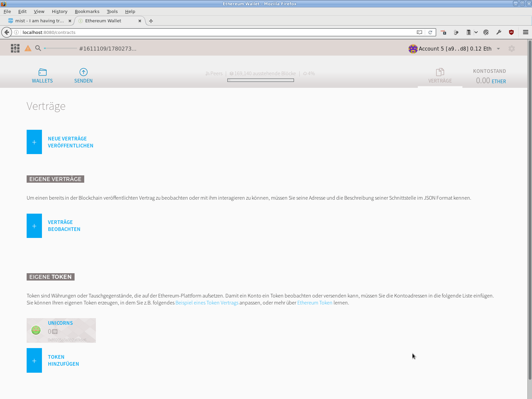Click the EIGENE VERTRÄGE heading

click(55, 179)
